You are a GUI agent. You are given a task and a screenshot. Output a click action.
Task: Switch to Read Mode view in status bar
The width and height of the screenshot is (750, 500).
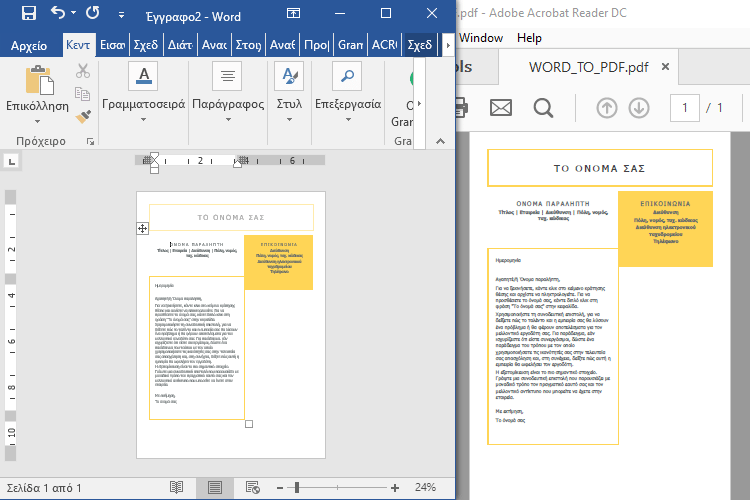click(x=177, y=487)
